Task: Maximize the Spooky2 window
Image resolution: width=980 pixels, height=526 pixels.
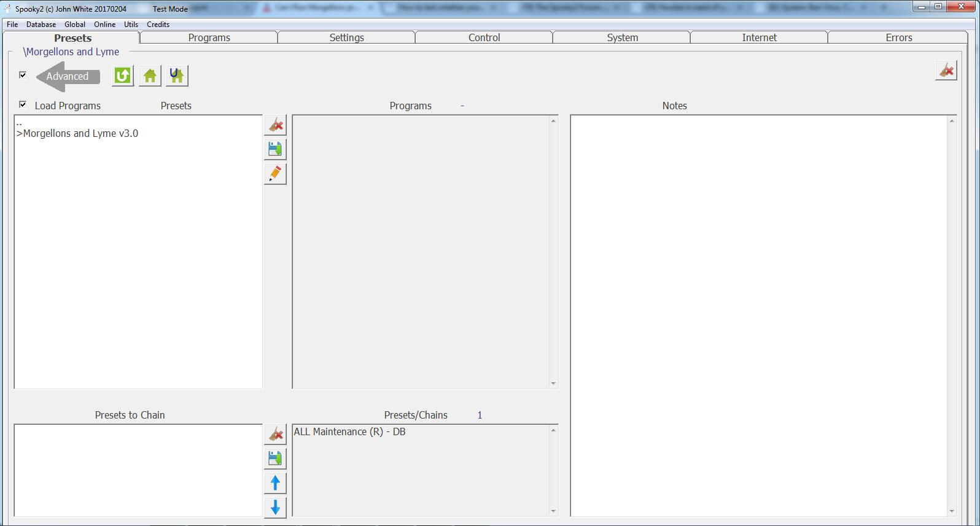Action: pos(938,6)
